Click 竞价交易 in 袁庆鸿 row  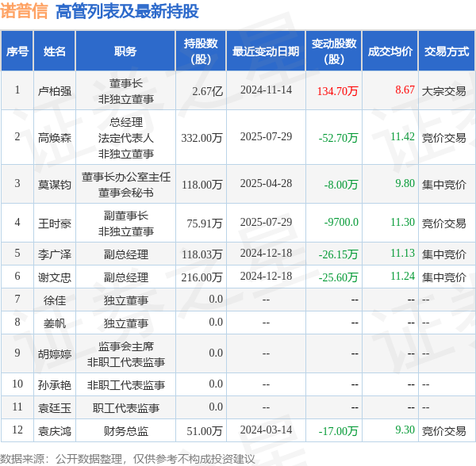pyautogui.click(x=443, y=431)
